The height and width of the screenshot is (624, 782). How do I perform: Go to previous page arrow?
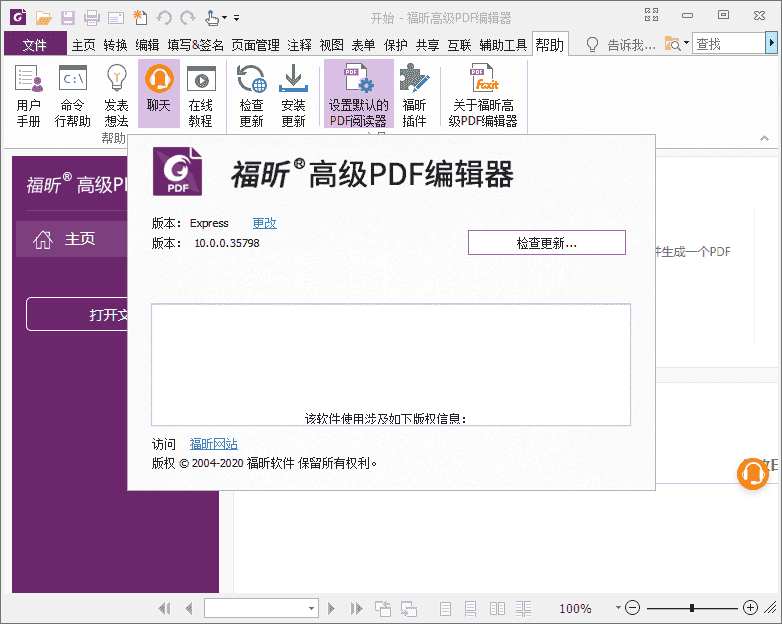[189, 608]
